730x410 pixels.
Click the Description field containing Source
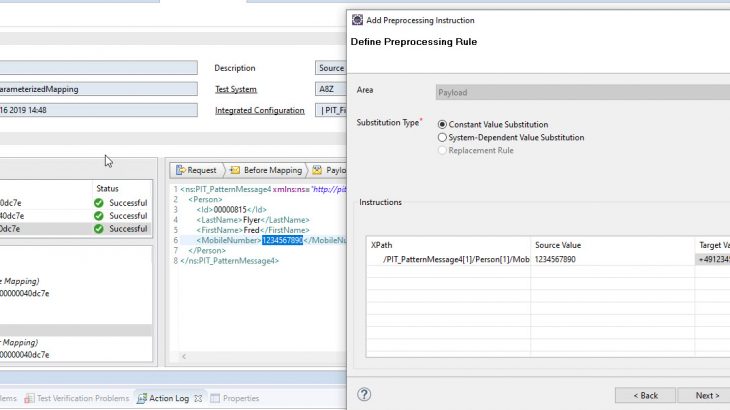pyautogui.click(x=331, y=68)
